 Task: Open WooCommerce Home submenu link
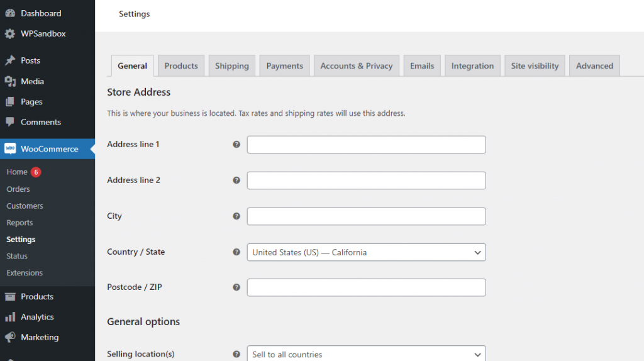17,172
